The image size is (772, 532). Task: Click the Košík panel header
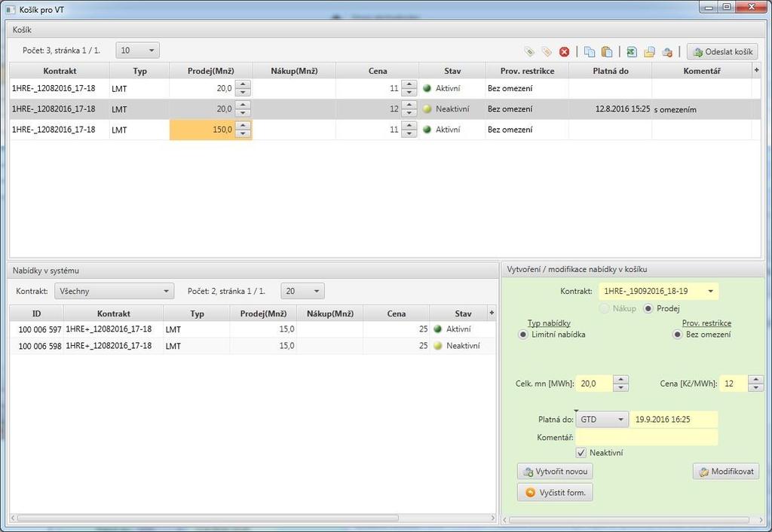tap(385, 29)
